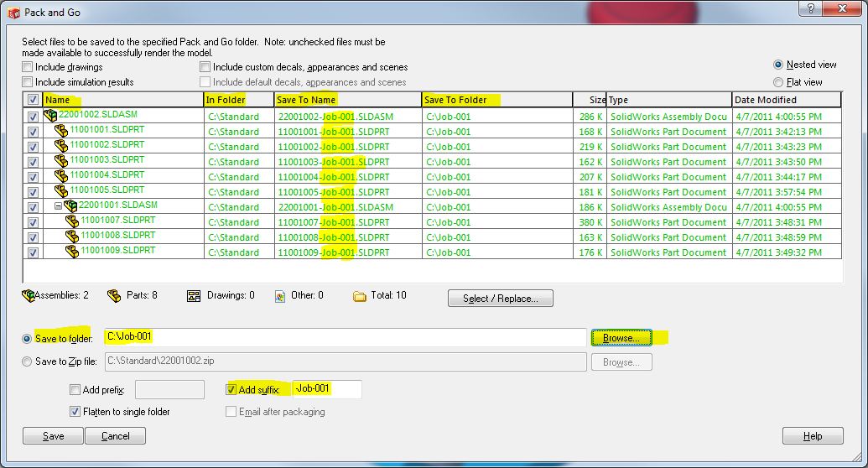Screen dimensions: 868x468
Task: Click the Other files count icon
Action: (280, 296)
